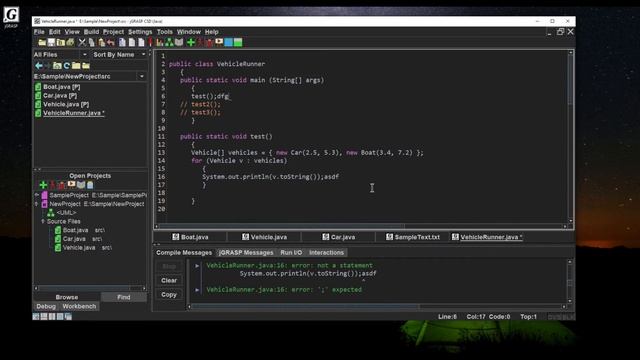Screen dimensions: 640x360
Task: Click the Print icon in the main toolbar
Action: pos(70,42)
